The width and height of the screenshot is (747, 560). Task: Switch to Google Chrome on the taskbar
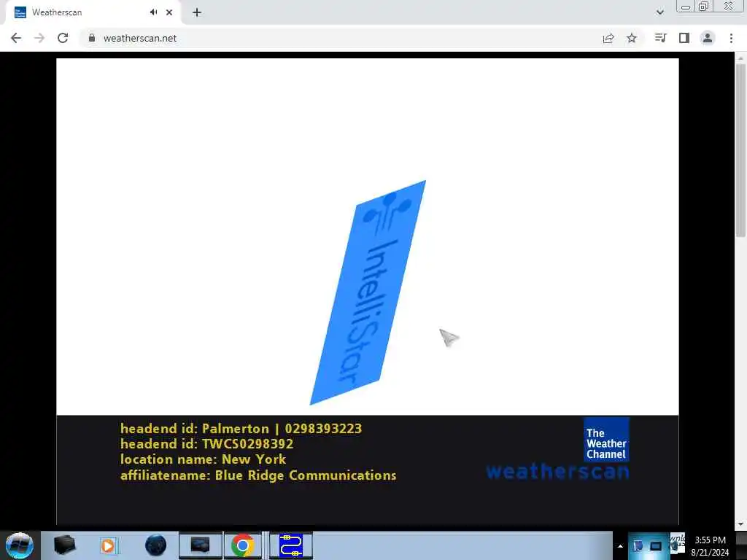click(242, 545)
